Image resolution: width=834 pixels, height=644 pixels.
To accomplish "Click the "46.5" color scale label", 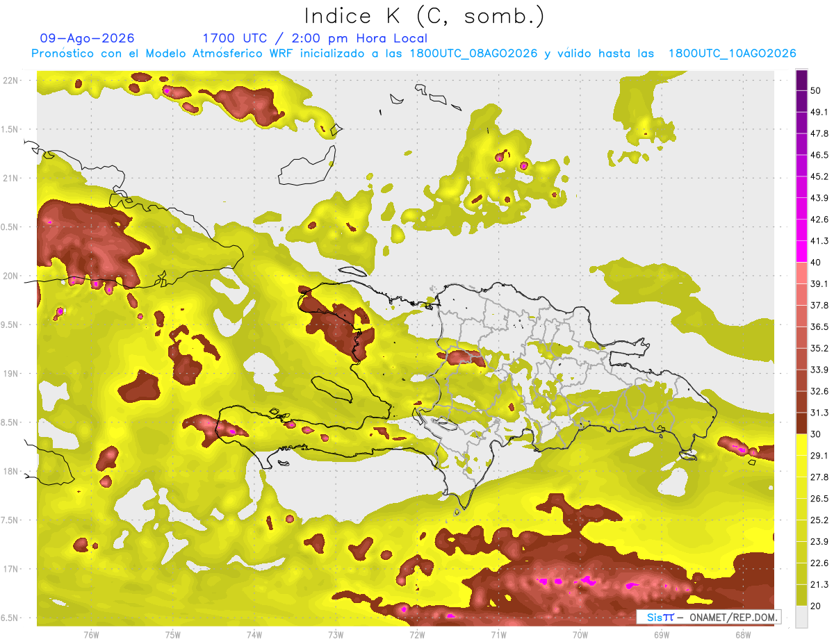I will [x=819, y=155].
